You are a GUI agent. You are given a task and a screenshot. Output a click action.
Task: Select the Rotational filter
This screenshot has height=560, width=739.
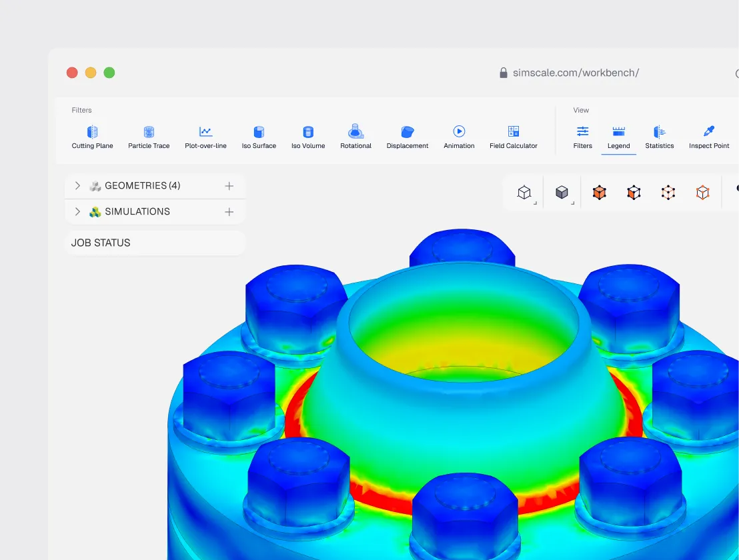(x=356, y=137)
